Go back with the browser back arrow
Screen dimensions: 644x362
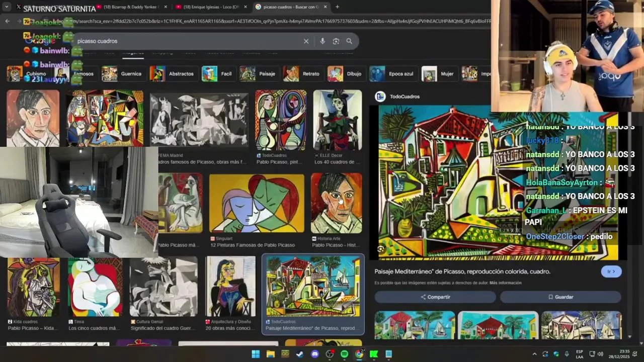(x=7, y=21)
